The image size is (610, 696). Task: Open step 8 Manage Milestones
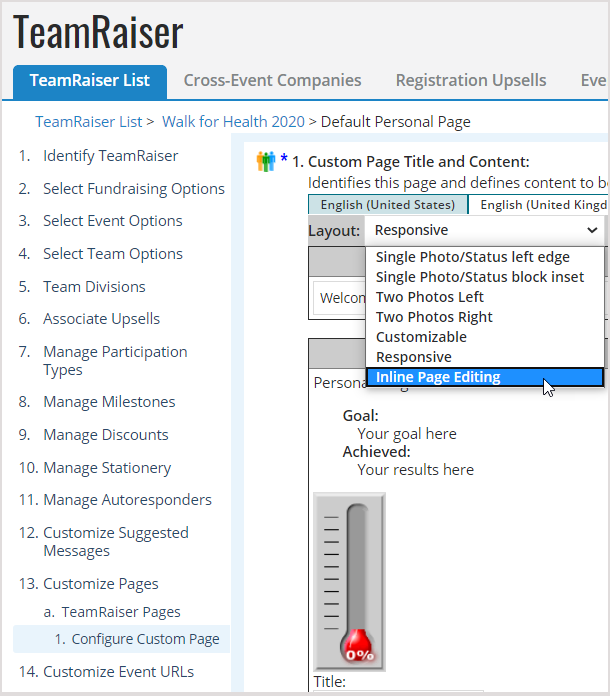109,402
